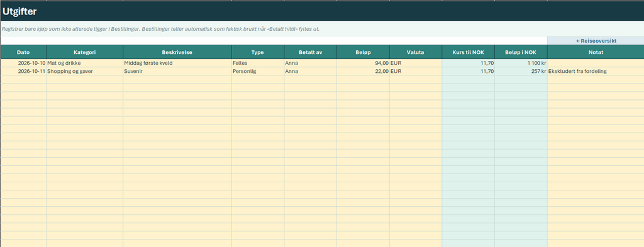
Task: Click the Valuta column header
Action: (416, 52)
